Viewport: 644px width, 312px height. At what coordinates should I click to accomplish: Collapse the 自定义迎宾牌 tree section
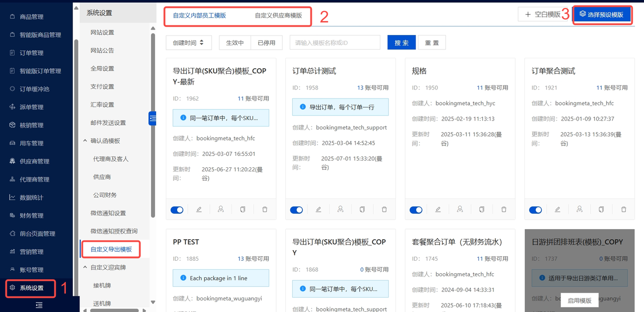[x=85, y=267]
